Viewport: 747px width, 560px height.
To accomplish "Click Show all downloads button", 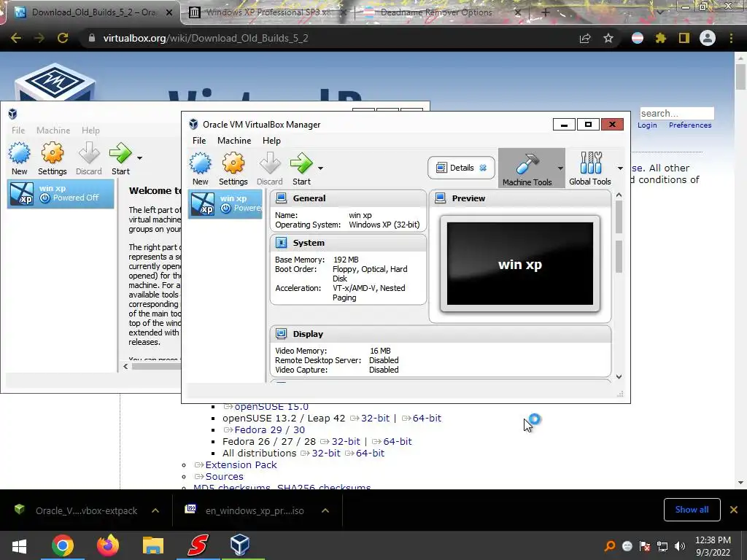I will pyautogui.click(x=692, y=510).
